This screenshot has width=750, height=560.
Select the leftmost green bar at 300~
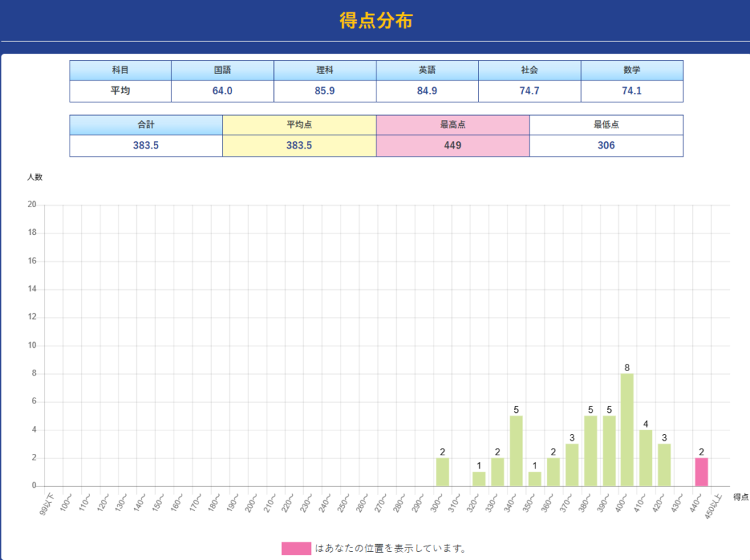coord(442,472)
